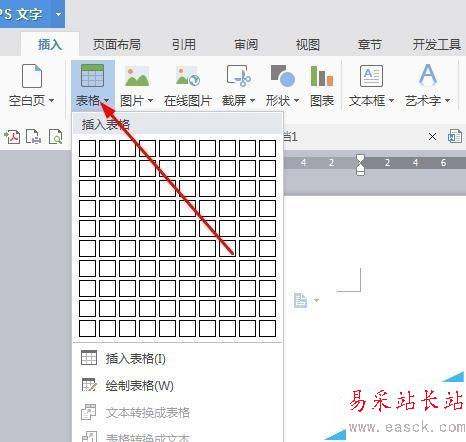Expand the 表格 dropdown arrow
Screen dimensions: 466x442
106,100
